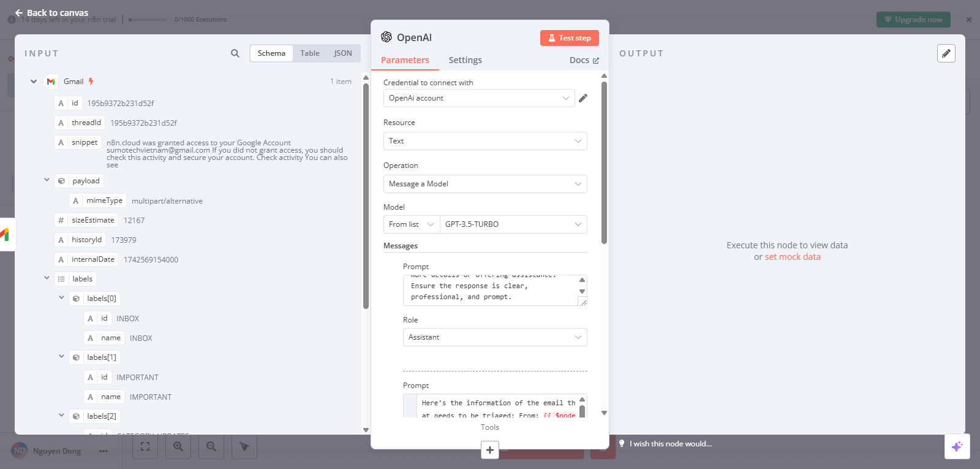Edit the OpenAI credential with pencil icon
This screenshot has width=980, height=469.
pyautogui.click(x=583, y=98)
